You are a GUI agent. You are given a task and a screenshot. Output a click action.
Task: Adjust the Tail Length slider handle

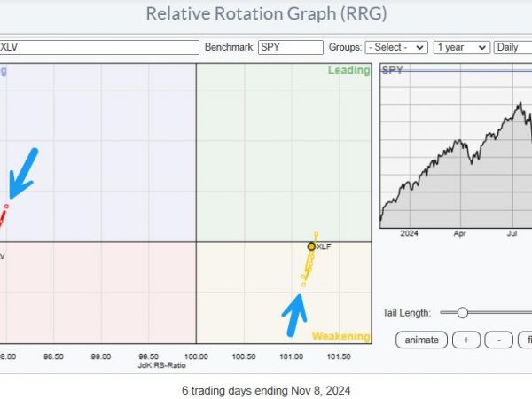462,312
